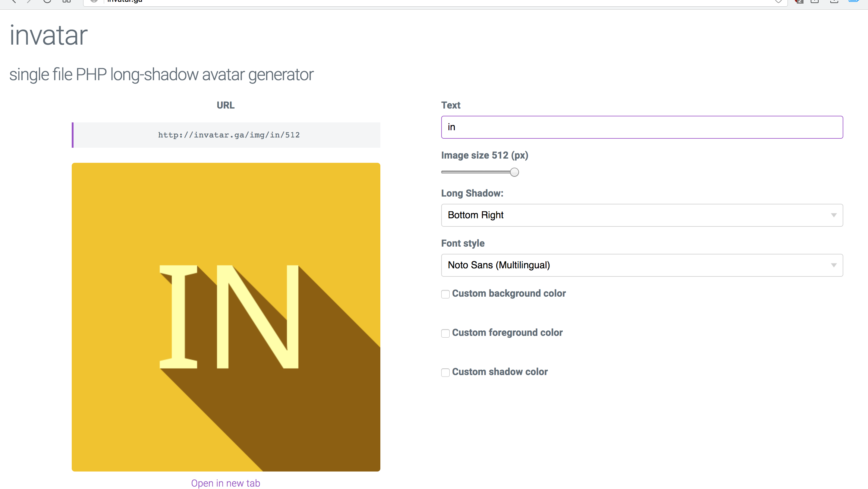Reload the page with the refresh icon
The width and height of the screenshot is (868, 489).
point(47,1)
